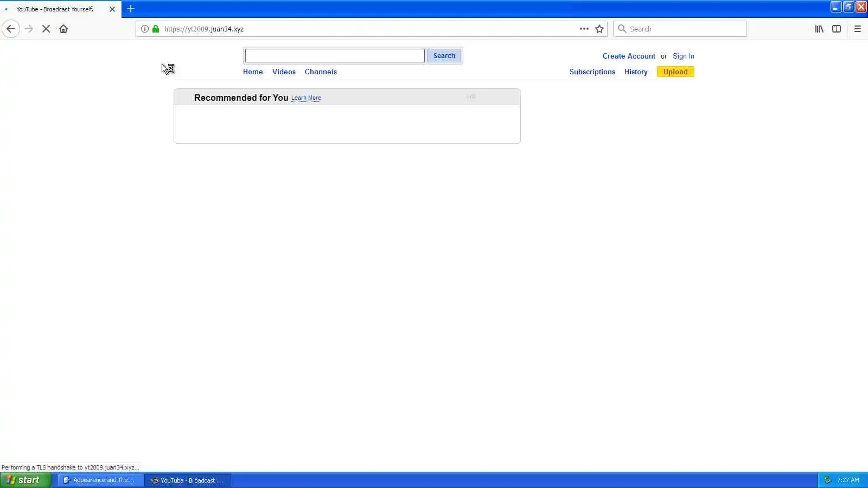This screenshot has width=868, height=488.
Task: Click the YouTube search text field
Action: (x=335, y=55)
